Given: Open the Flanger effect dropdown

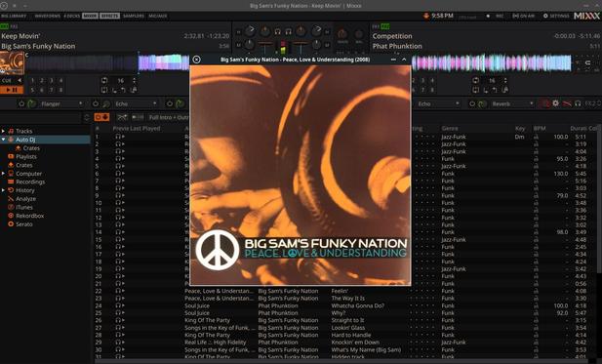Looking at the screenshot, I should (x=61, y=103).
